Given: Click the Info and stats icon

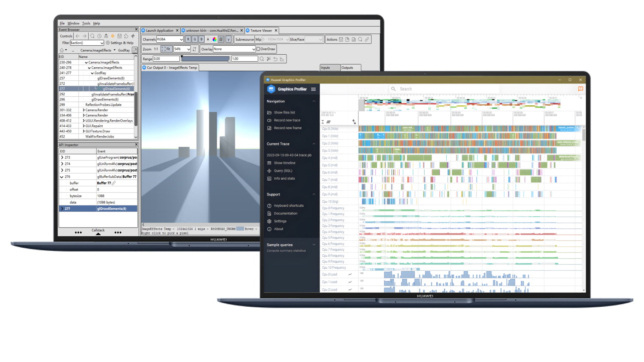Looking at the screenshot, I should (269, 178).
